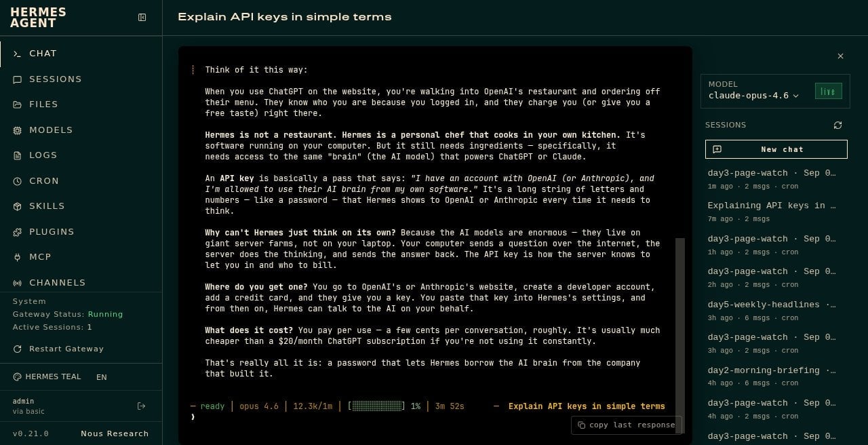The height and width of the screenshot is (445, 868).
Task: Click the Plugins puzzle icon
Action: (18, 232)
